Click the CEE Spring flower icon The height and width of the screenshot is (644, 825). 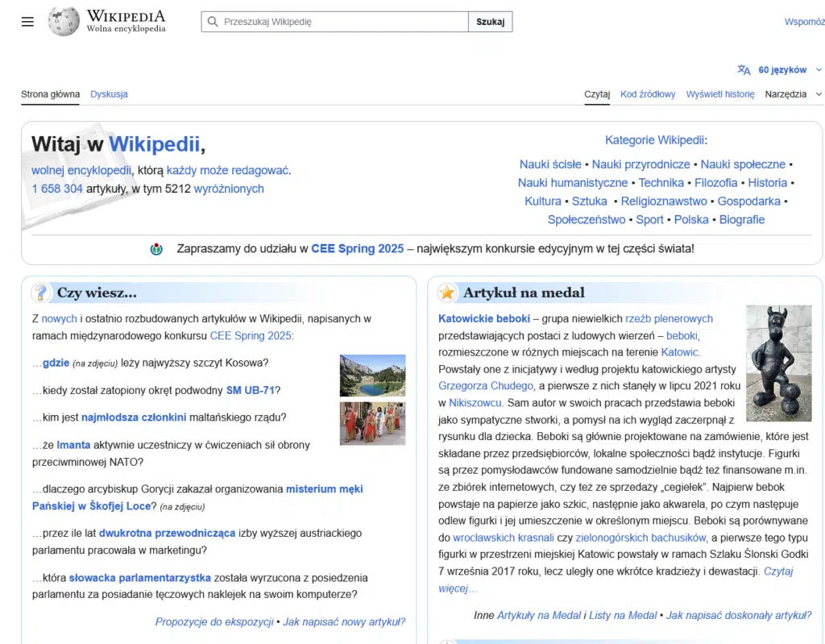click(x=156, y=248)
